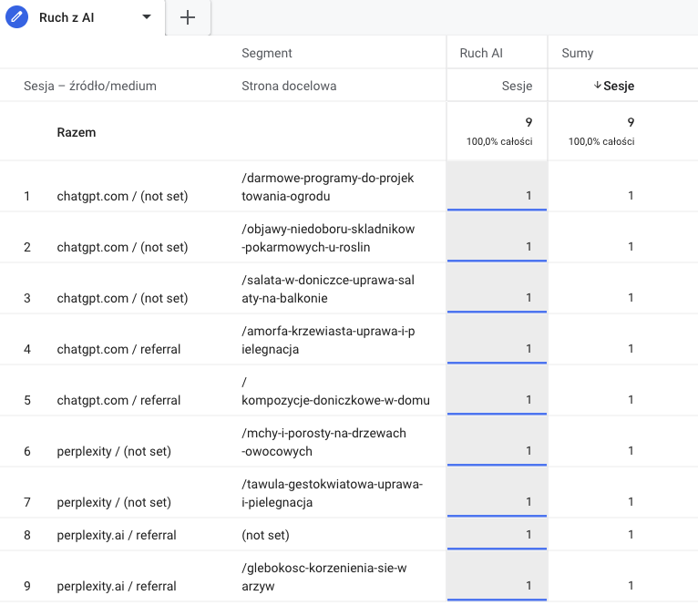Viewport: 698px width, 616px height.
Task: Click row 4 chatgpt.com / referral source
Action: coord(118,349)
